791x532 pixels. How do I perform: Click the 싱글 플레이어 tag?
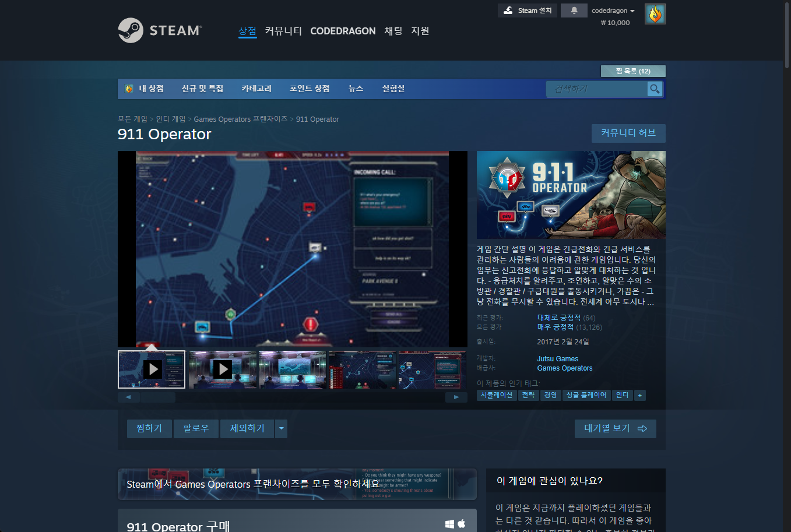click(x=586, y=395)
